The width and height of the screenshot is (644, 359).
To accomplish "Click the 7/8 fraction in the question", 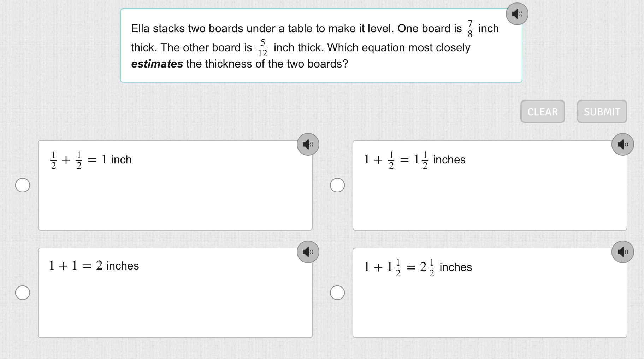I will click(x=470, y=29).
